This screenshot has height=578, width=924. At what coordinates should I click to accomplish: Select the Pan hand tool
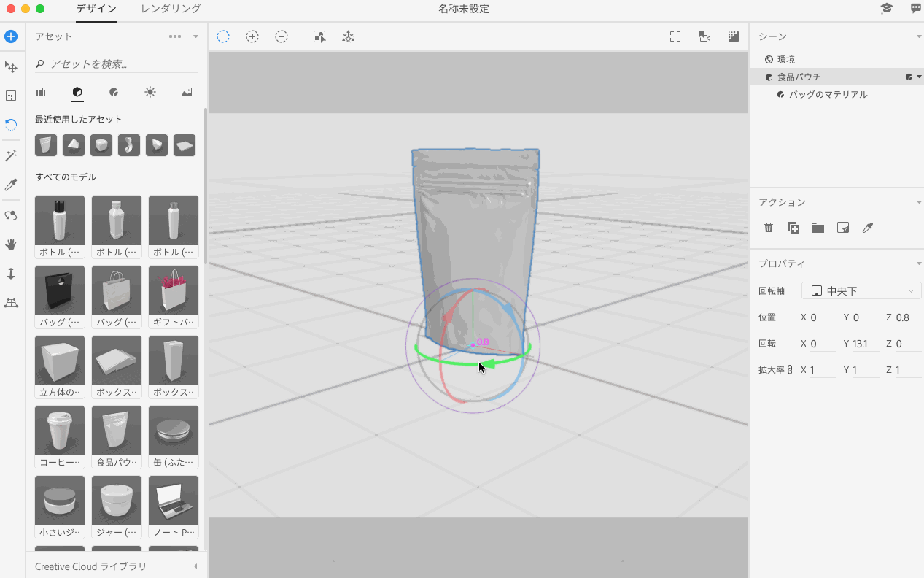11,244
